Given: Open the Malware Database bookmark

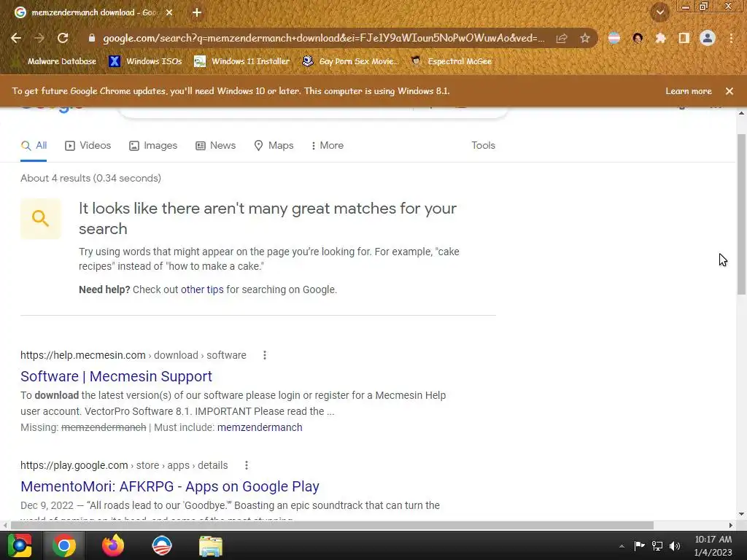Looking at the screenshot, I should pos(55,61).
